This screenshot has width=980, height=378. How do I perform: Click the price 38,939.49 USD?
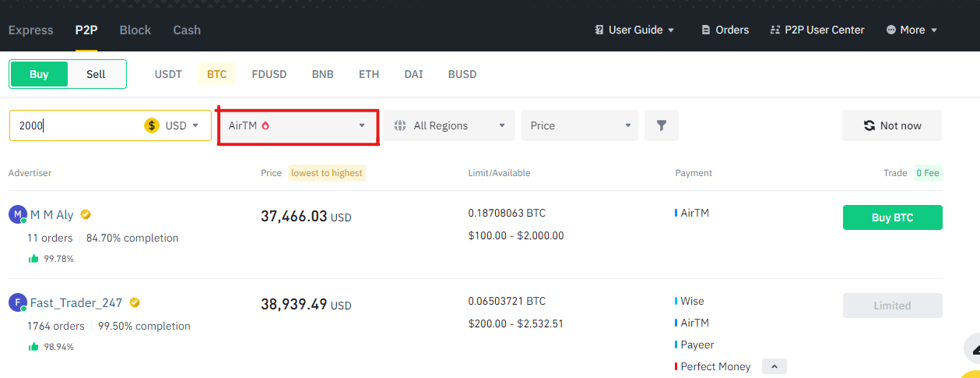click(306, 305)
